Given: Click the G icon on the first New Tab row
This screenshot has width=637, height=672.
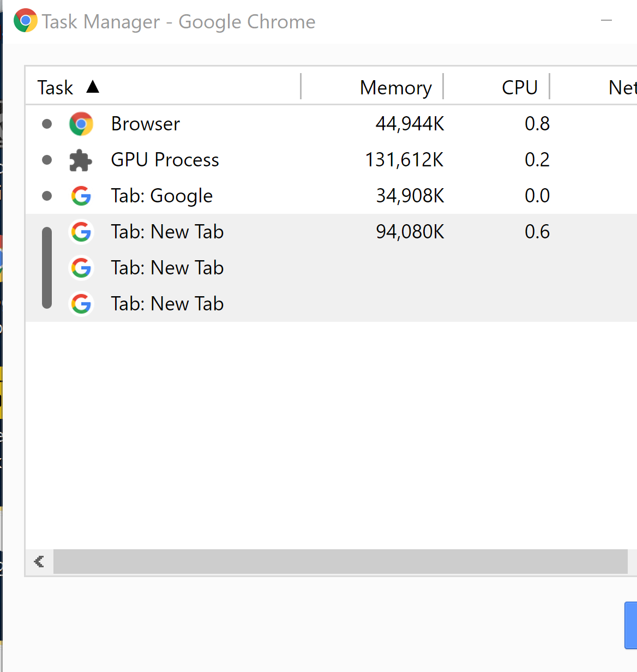Looking at the screenshot, I should pos(81,231).
